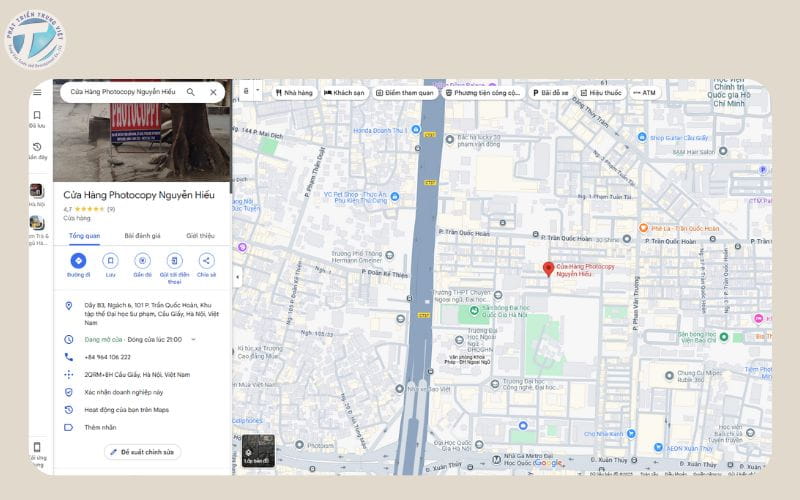Filter the map by Nhà hàng
800x500 pixels.
293,93
